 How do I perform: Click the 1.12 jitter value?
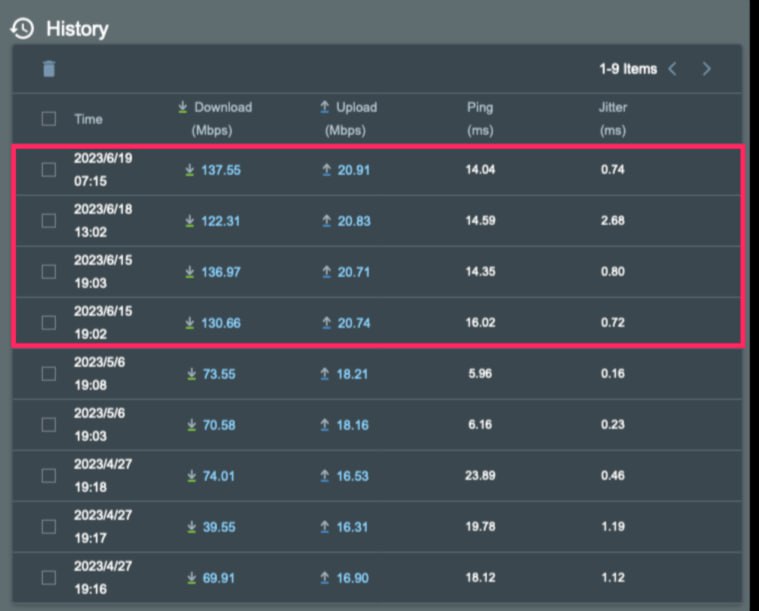613,578
